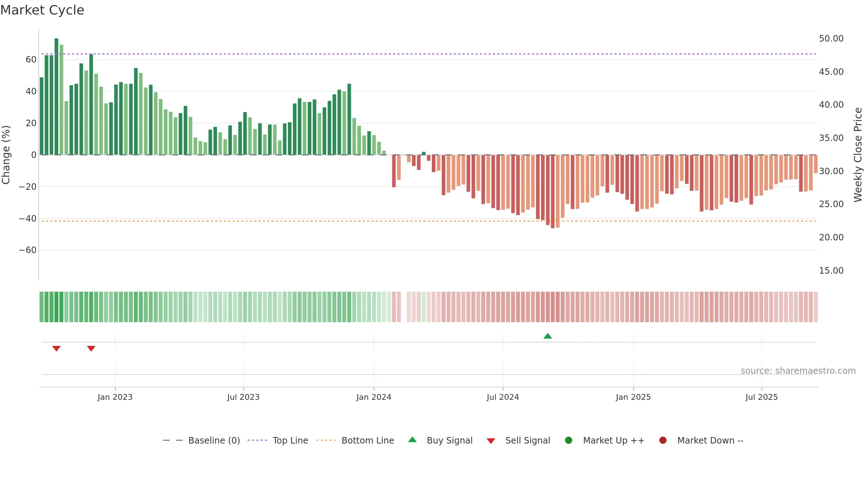
Task: Click the Jan 2025 axis label
Action: pos(633,397)
